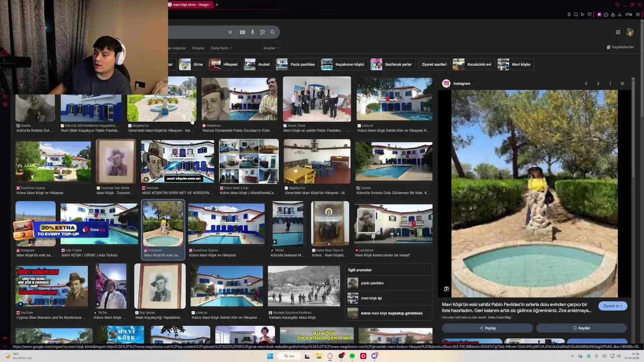Open taskbar clock showing 21:56

tap(632, 356)
